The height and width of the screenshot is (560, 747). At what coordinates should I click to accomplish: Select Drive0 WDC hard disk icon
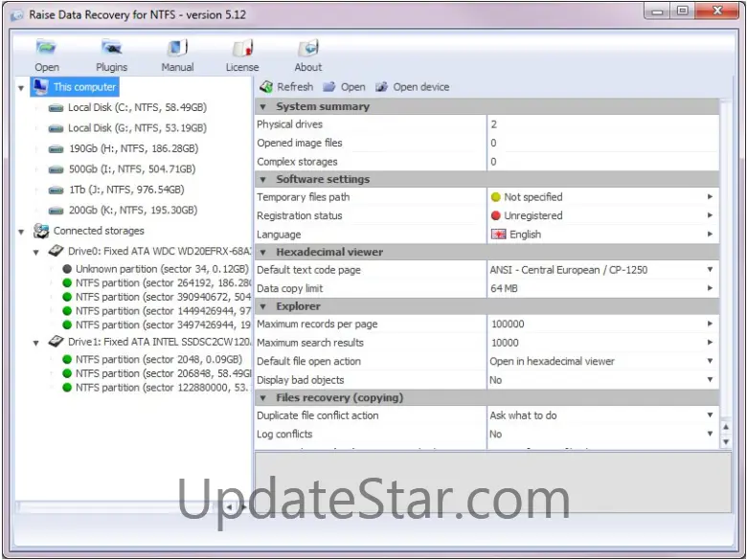(x=56, y=251)
